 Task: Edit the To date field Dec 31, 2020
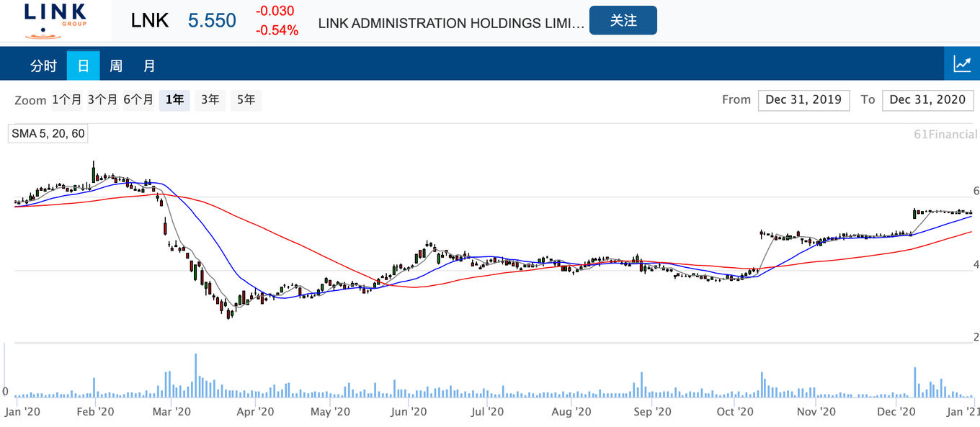coord(927,100)
